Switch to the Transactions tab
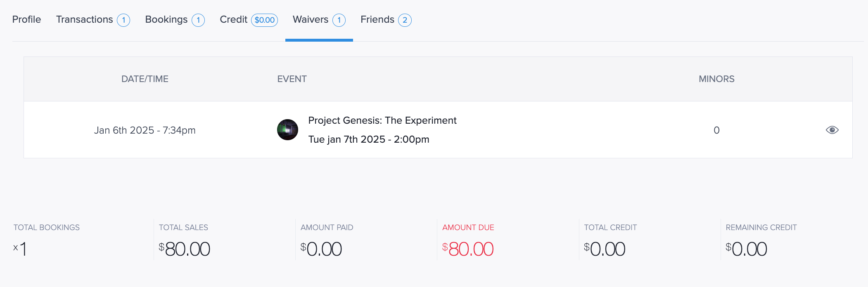The image size is (868, 287). pos(93,19)
